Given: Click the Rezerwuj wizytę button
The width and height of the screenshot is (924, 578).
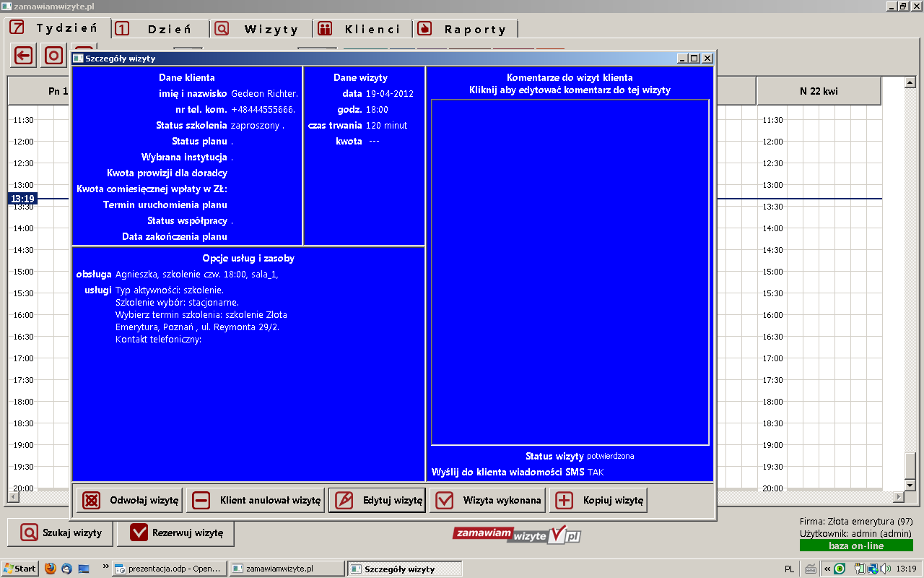Looking at the screenshot, I should (x=175, y=533).
